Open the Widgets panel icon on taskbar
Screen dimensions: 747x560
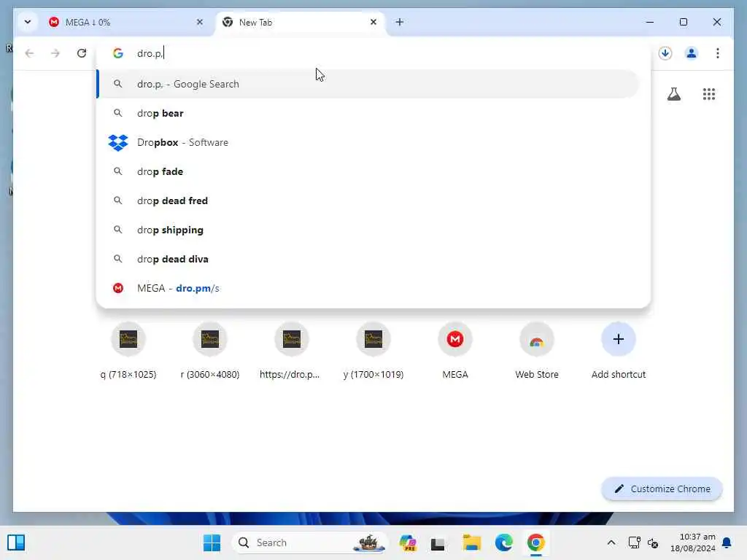click(x=16, y=542)
